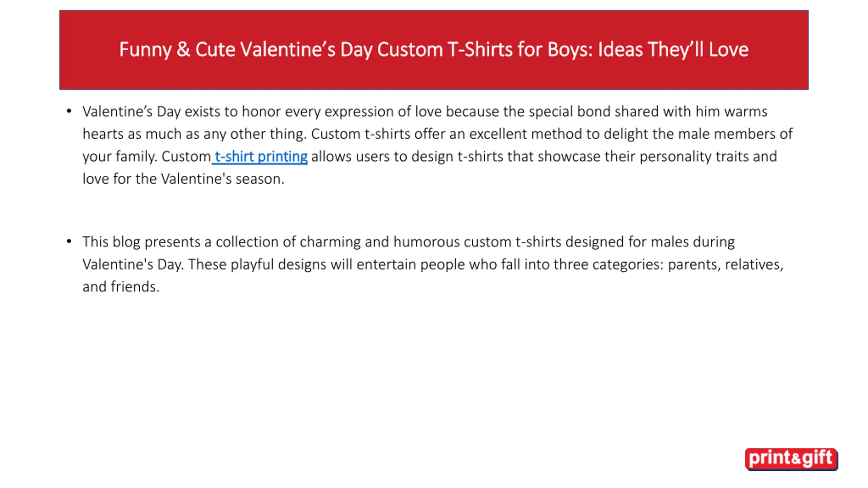Click the words "parents, relatives,"

point(726,264)
